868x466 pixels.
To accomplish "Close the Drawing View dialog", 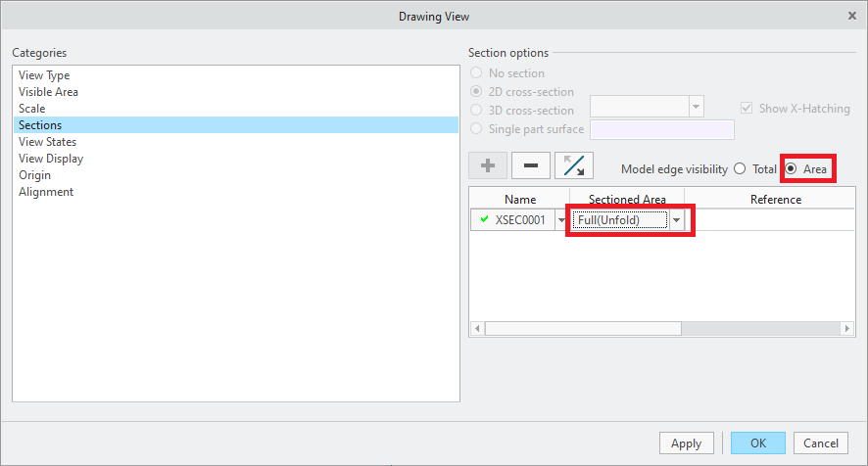I will [x=851, y=17].
